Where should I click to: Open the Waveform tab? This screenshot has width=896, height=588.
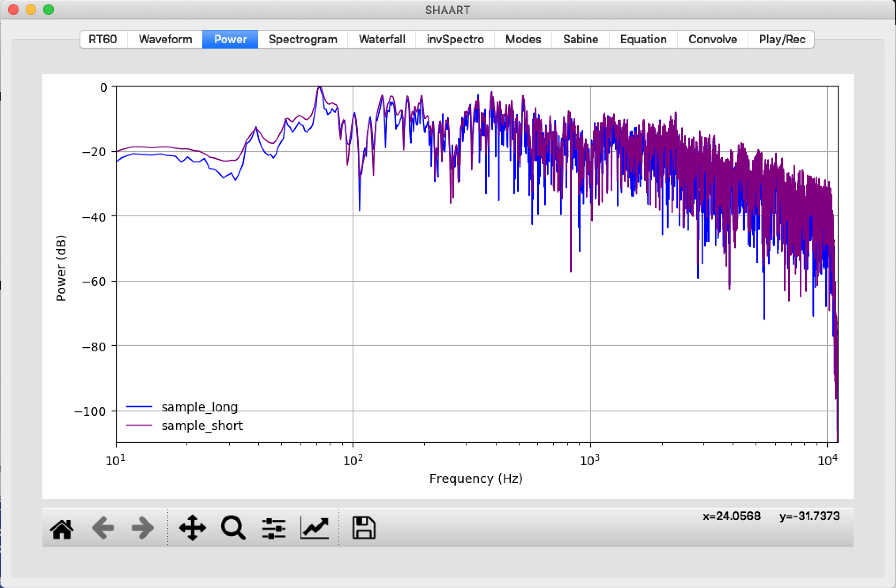[165, 39]
